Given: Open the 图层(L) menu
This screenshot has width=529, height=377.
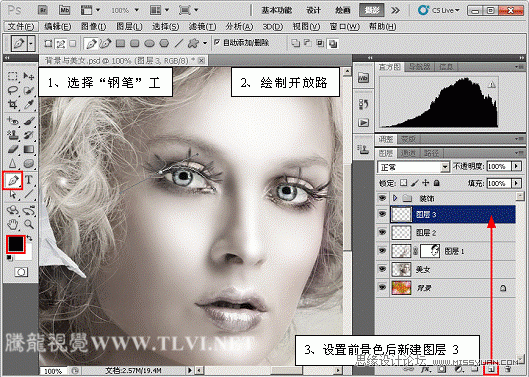Looking at the screenshot, I should (129, 26).
